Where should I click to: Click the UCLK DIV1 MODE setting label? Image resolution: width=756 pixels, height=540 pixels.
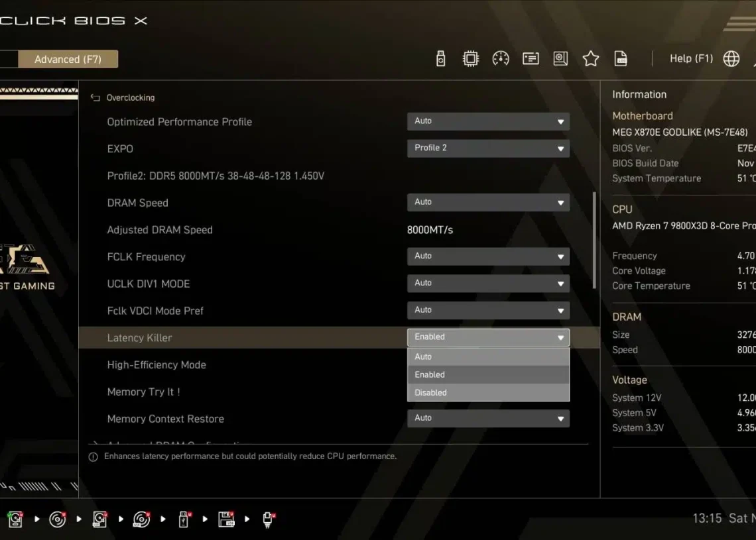(x=148, y=284)
